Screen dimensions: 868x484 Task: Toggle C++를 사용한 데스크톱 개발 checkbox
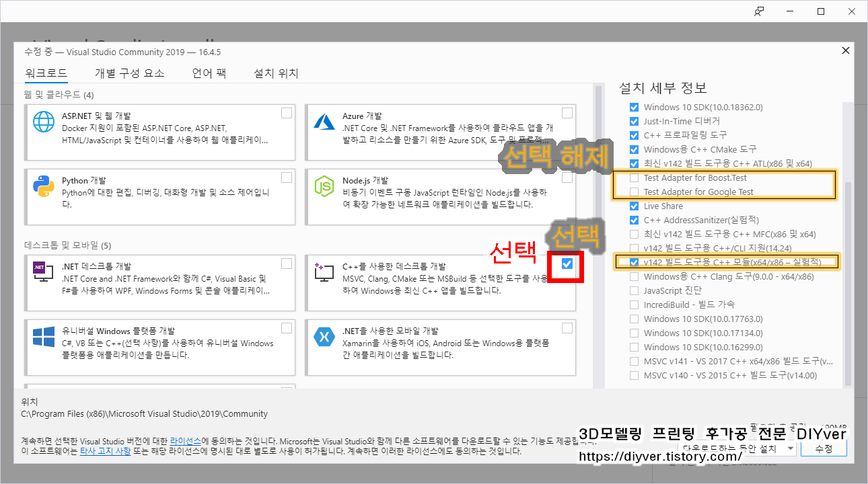[x=567, y=264]
